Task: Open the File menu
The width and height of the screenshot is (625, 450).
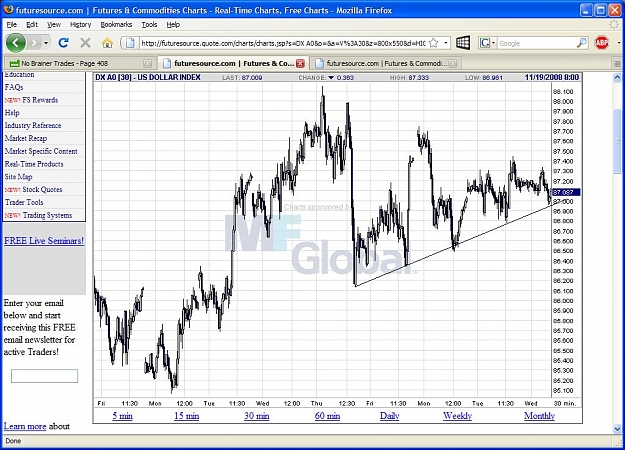Action: 12,24
